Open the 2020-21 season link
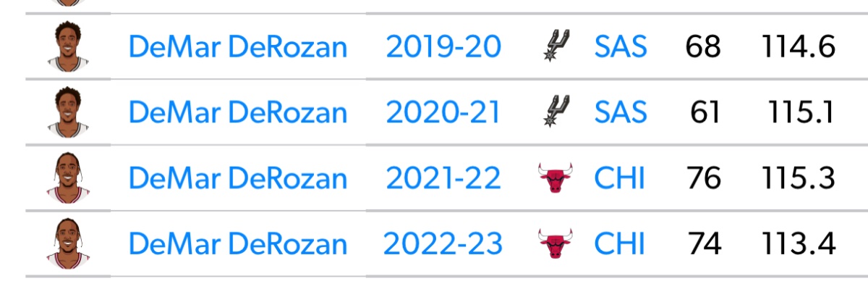 443,113
